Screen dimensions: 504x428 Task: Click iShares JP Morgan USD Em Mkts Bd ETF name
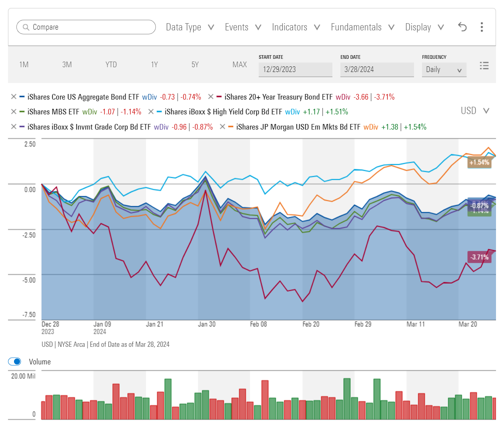[298, 127]
